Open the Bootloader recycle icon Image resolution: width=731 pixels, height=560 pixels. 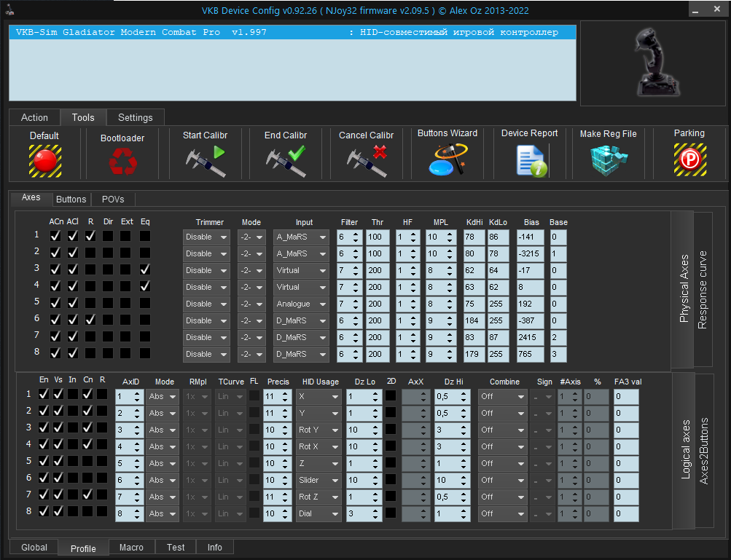[122, 161]
